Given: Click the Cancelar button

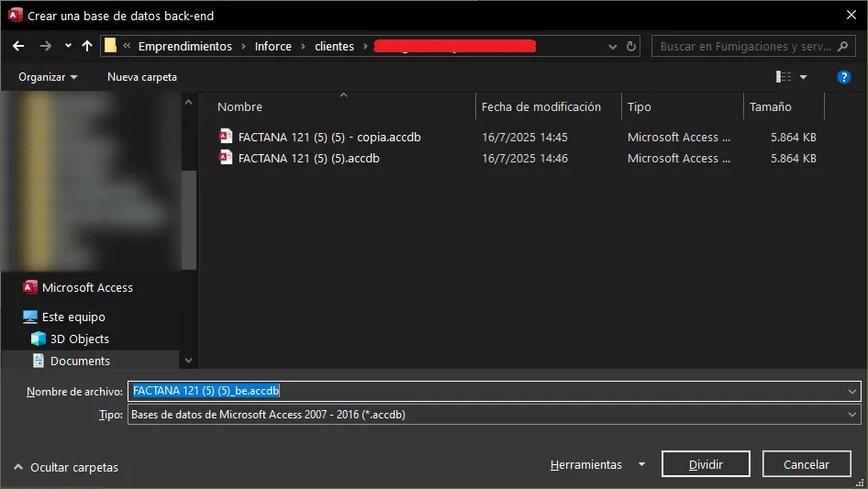Looking at the screenshot, I should 807,465.
